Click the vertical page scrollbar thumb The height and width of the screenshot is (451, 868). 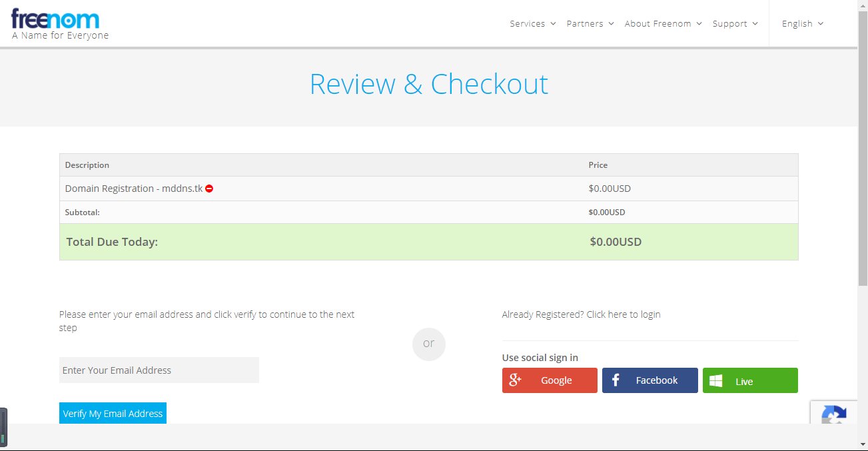coord(862,167)
